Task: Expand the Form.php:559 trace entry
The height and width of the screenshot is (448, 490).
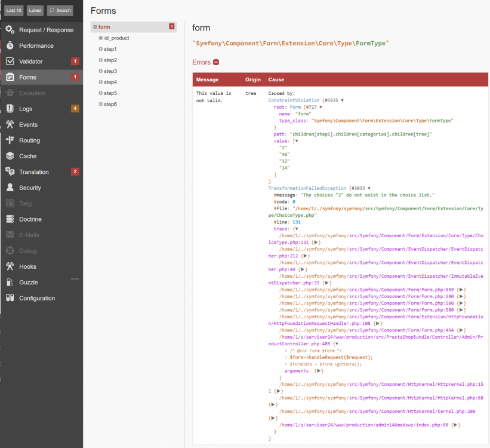Action: 461,290
